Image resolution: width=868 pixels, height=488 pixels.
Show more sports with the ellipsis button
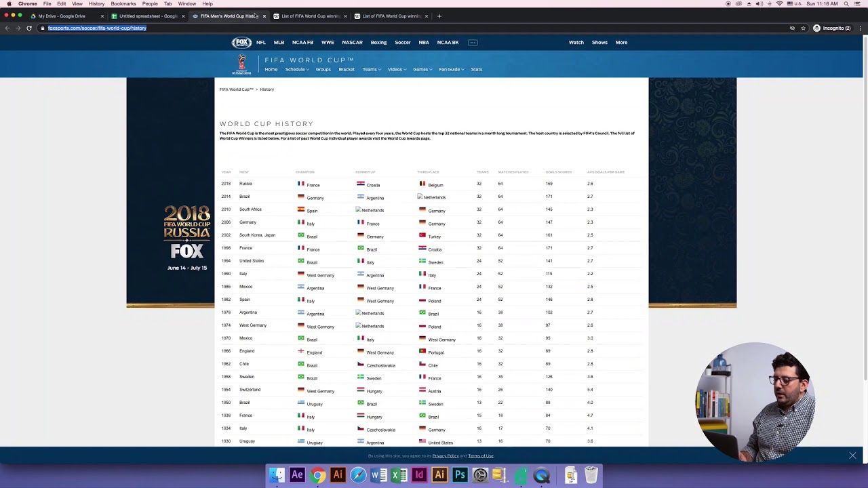pos(473,42)
